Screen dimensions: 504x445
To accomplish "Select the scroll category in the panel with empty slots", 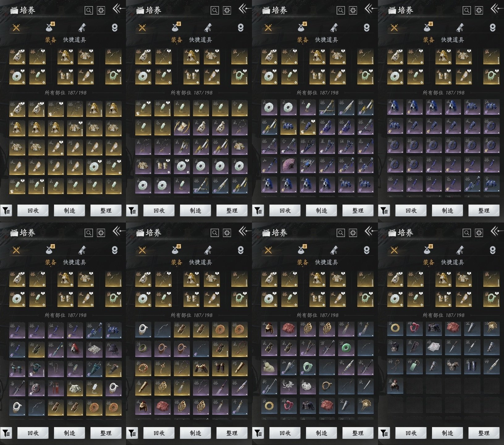I will [x=460, y=250].
